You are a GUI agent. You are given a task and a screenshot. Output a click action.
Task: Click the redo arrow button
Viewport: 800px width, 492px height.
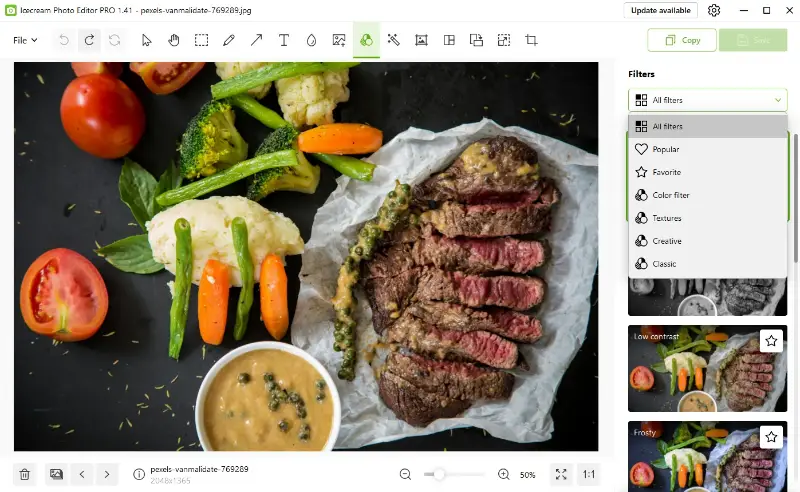[90, 40]
